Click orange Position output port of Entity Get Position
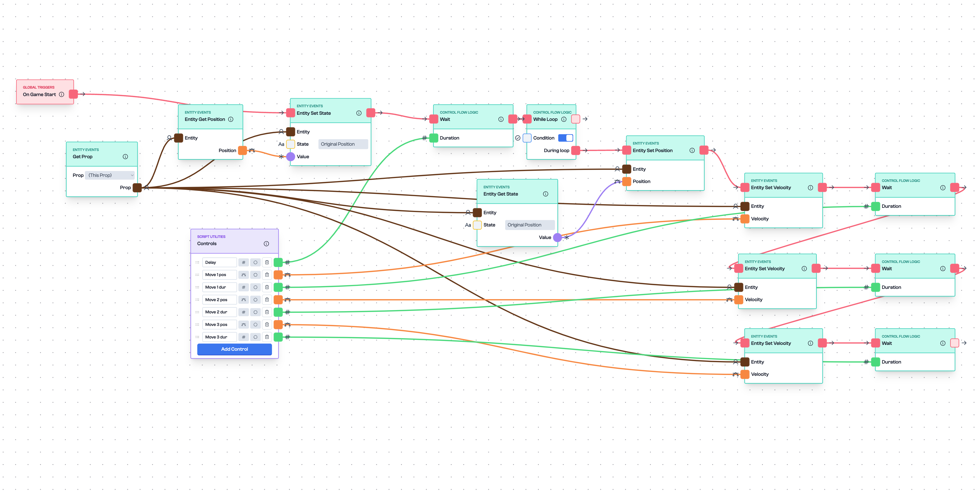The width and height of the screenshot is (980, 497). pyautogui.click(x=242, y=151)
